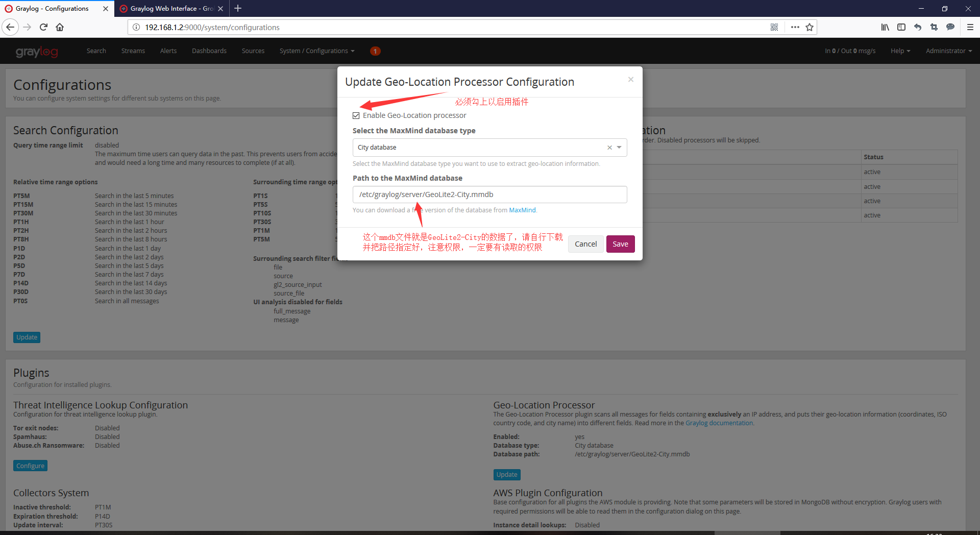Open the Administrator user dropdown
The image size is (980, 535).
pos(949,51)
